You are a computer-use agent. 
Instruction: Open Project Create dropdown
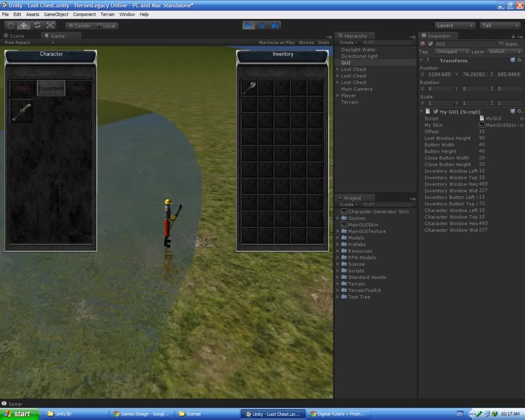tap(348, 204)
